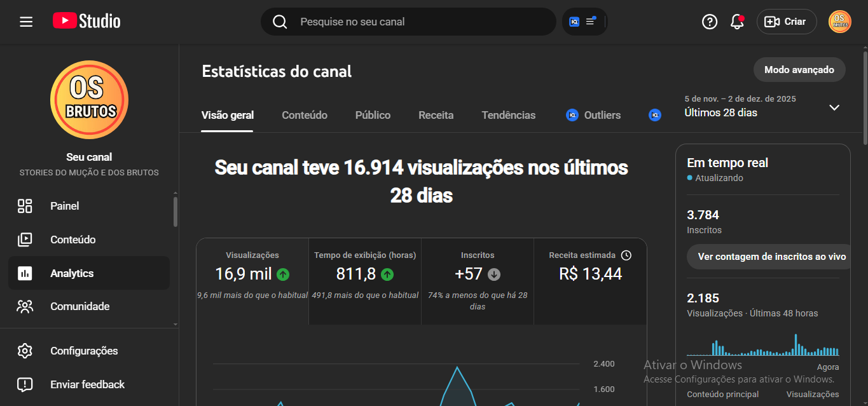
Task: Click the Conteúdo principal column header
Action: [722, 394]
